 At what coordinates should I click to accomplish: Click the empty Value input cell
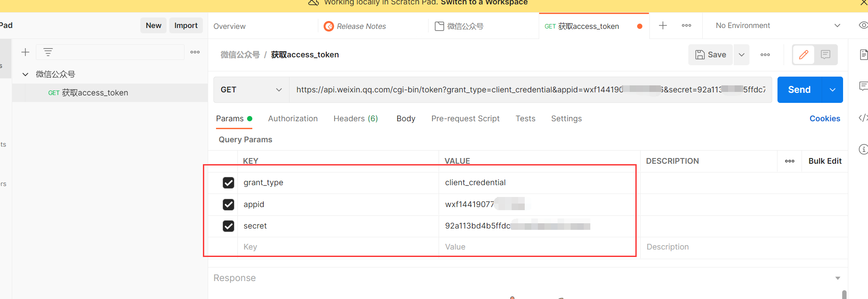539,247
